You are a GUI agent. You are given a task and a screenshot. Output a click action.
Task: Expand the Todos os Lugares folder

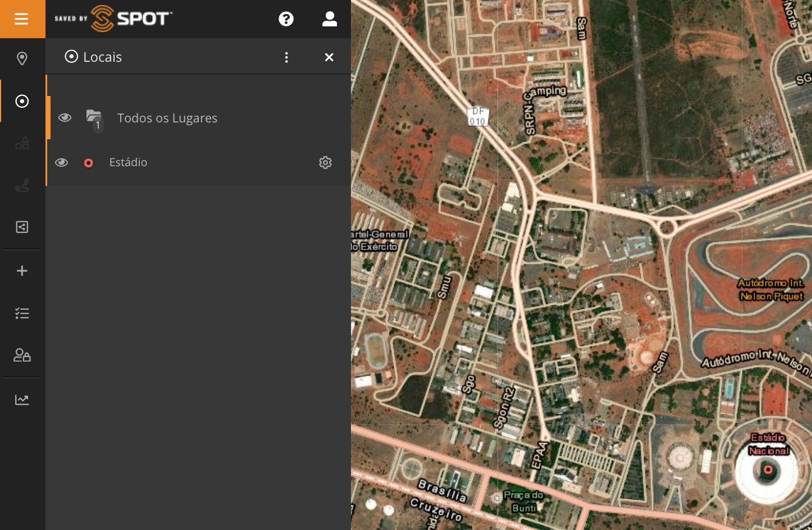pyautogui.click(x=94, y=118)
